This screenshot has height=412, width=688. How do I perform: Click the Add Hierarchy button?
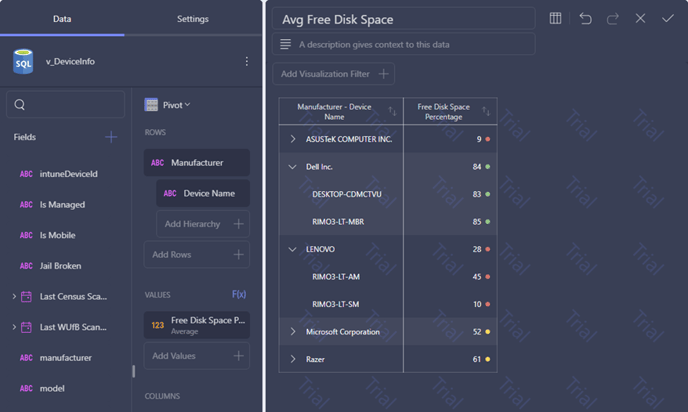203,224
